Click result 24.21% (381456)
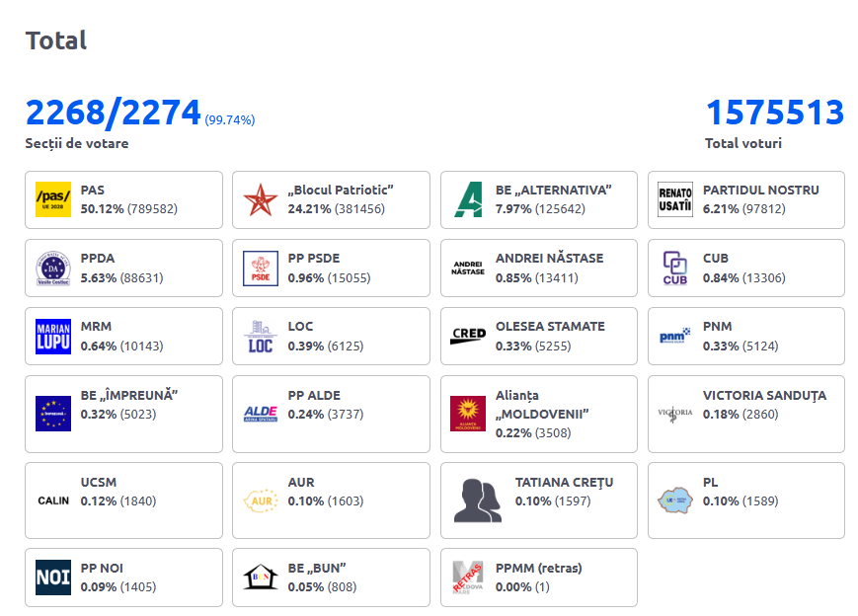This screenshot has width=858, height=616. click(x=337, y=209)
